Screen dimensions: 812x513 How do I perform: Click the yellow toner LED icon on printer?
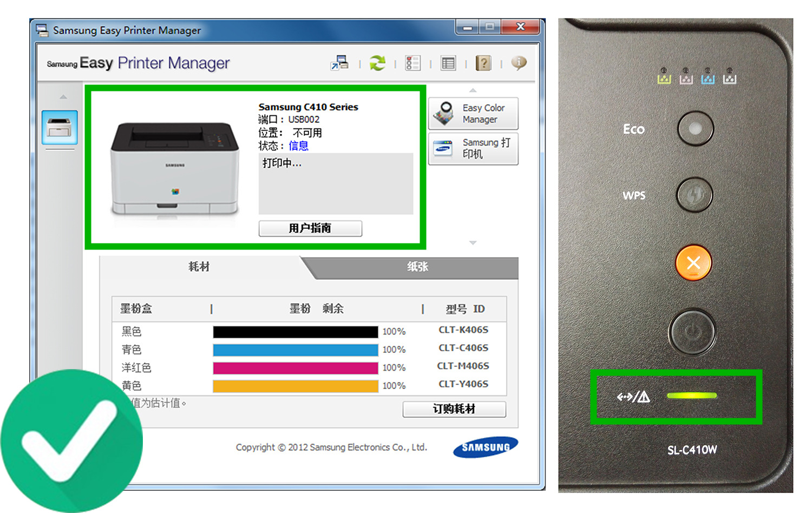point(664,76)
